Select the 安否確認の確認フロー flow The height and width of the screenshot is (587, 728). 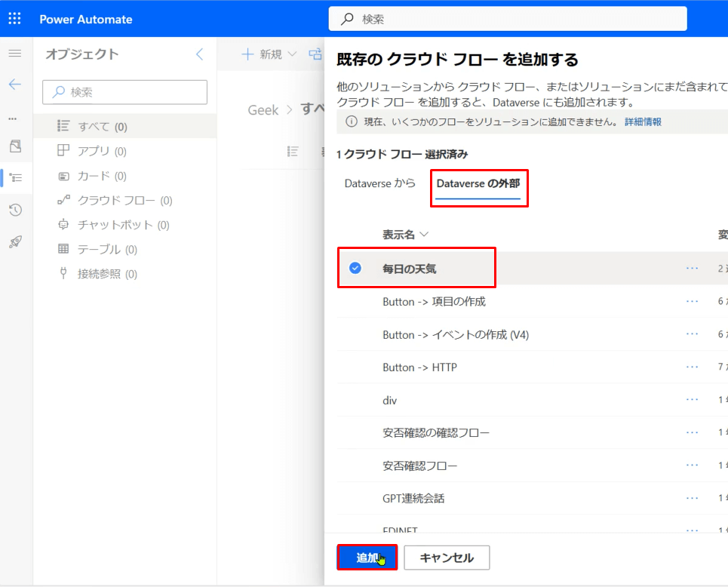point(436,433)
